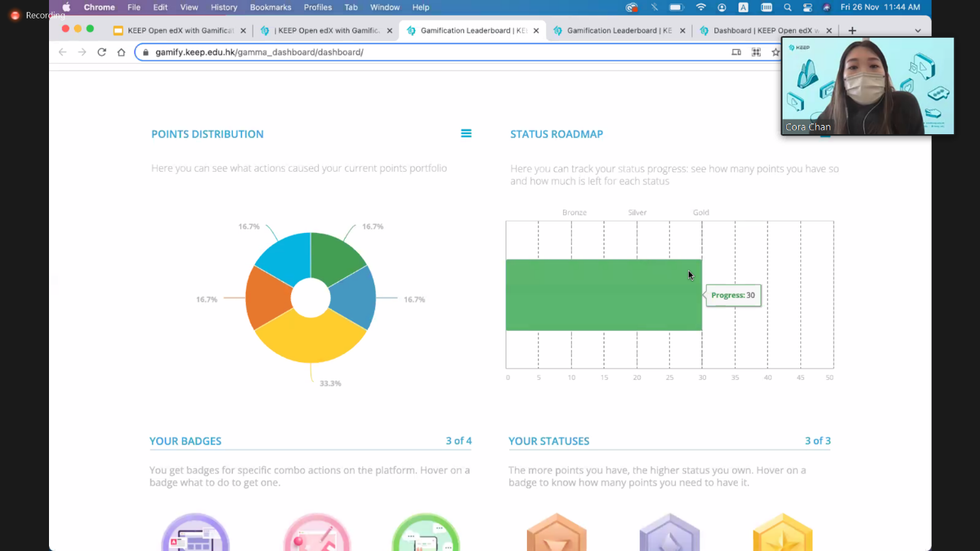
Task: Open Spotlight search in the menu bar
Action: 788,7
